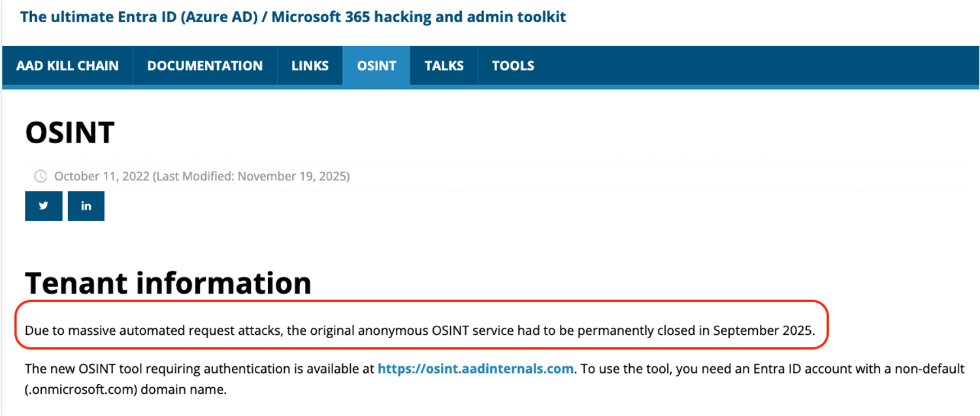Image resolution: width=980 pixels, height=416 pixels.
Task: Follow the https://osint.aadinternals.com link
Action: click(476, 369)
